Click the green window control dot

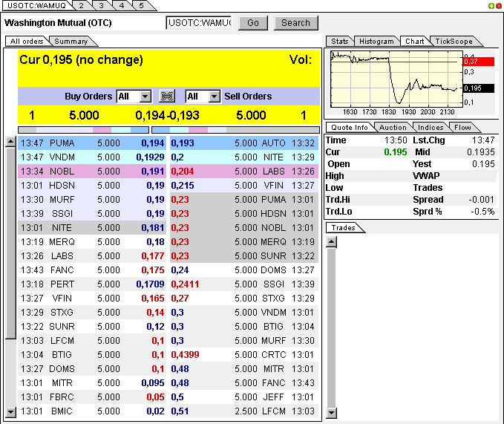tap(491, 6)
